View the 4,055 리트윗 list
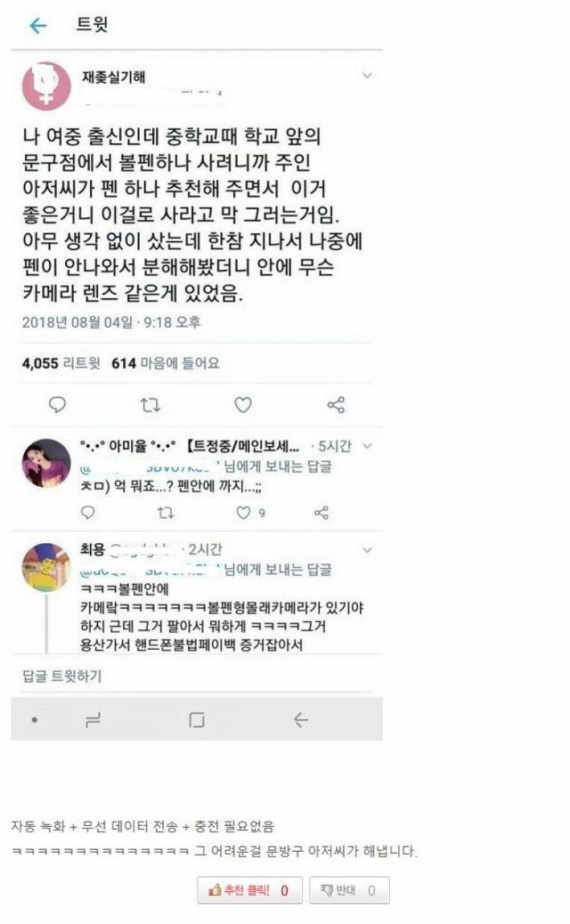 point(61,363)
